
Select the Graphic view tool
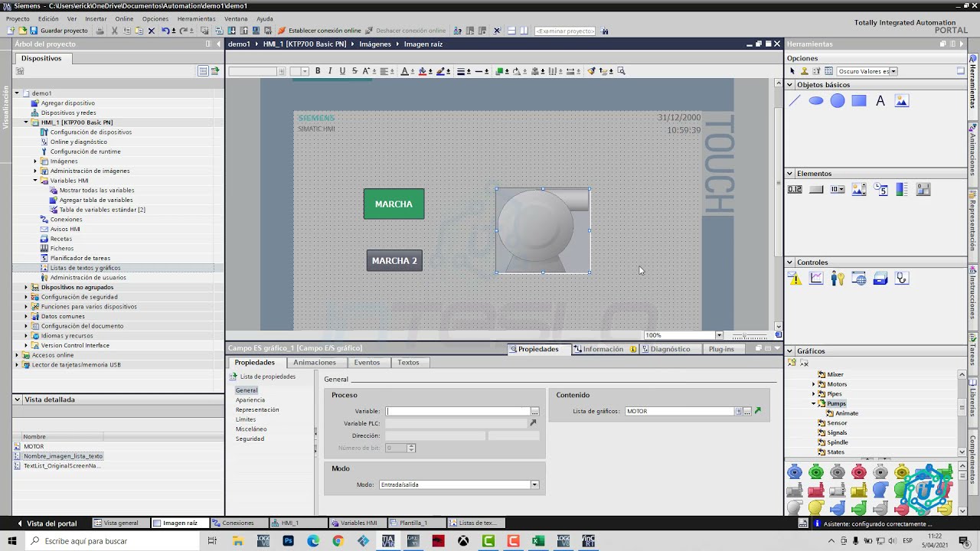tap(902, 101)
